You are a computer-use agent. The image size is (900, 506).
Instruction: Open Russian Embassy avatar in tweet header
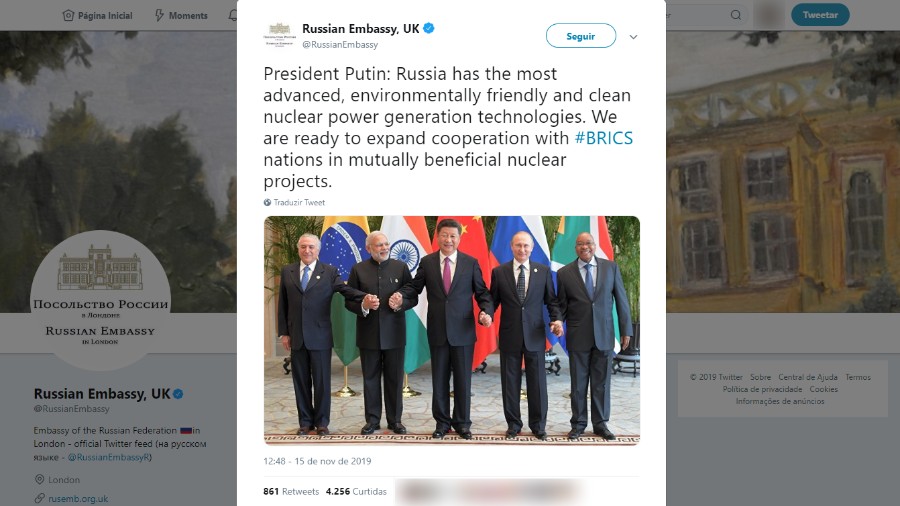point(280,35)
